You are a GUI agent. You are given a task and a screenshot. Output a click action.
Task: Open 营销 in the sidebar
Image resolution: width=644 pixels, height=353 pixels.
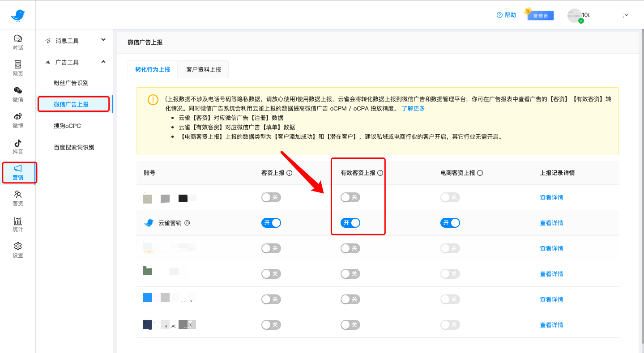coord(18,173)
